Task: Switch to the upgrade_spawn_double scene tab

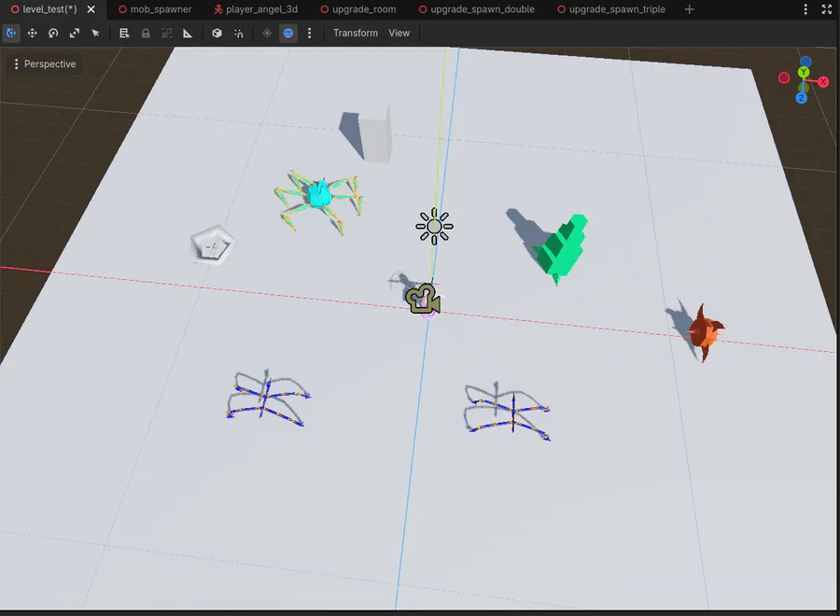Action: coord(477,9)
